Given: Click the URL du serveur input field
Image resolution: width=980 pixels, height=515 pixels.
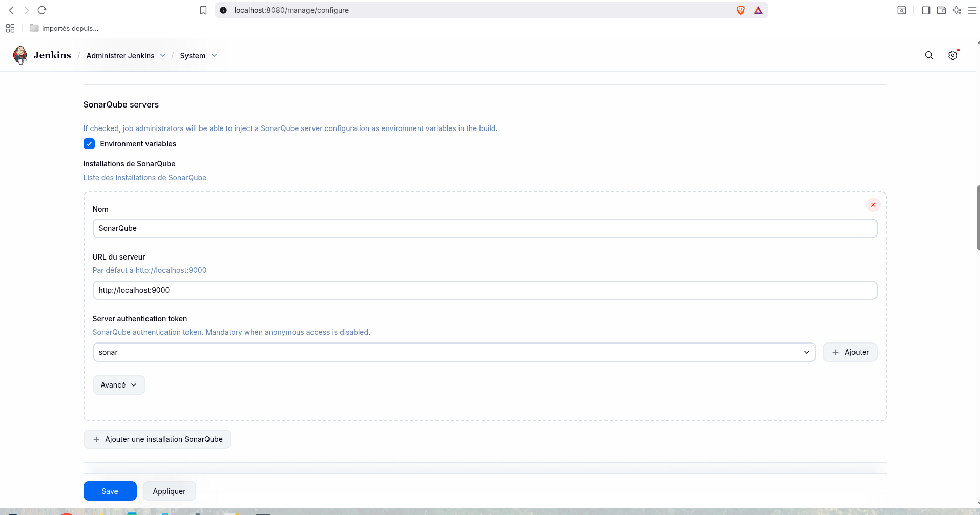Looking at the screenshot, I should click(x=485, y=290).
